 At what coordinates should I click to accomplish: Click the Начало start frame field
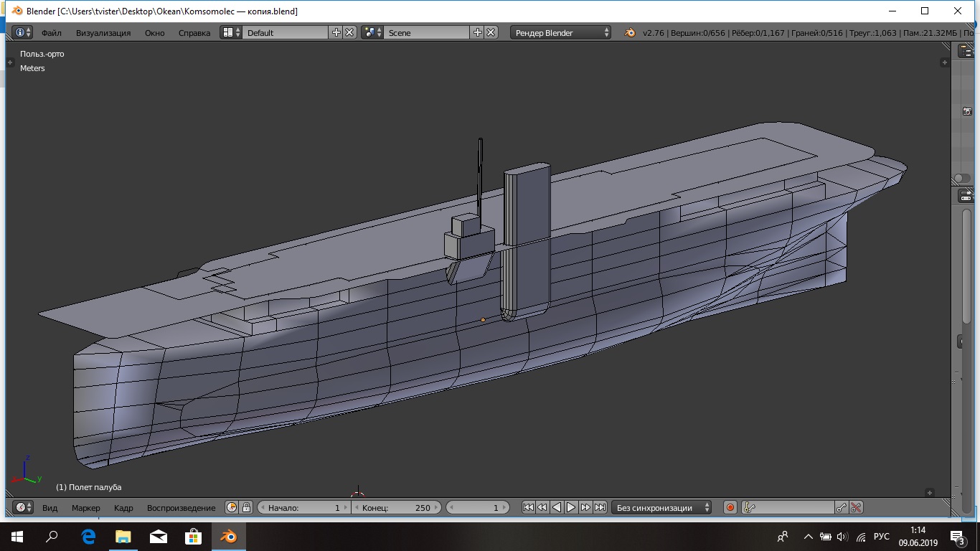(303, 507)
